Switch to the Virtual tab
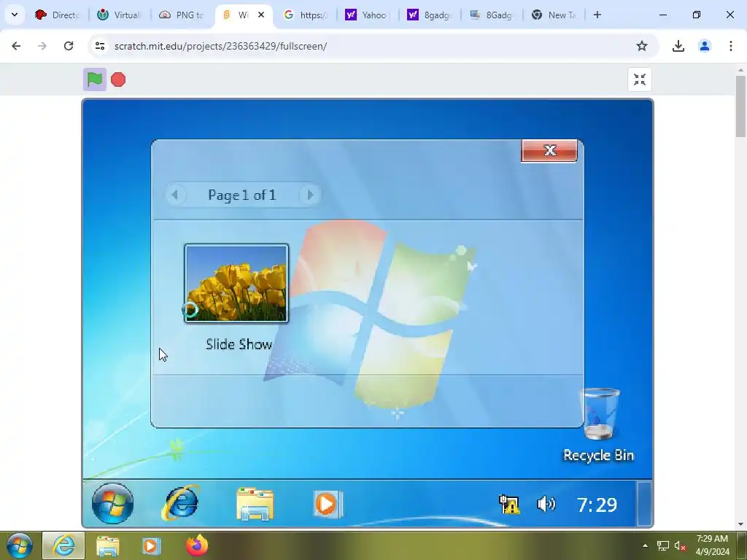Image resolution: width=747 pixels, height=560 pixels. point(120,15)
